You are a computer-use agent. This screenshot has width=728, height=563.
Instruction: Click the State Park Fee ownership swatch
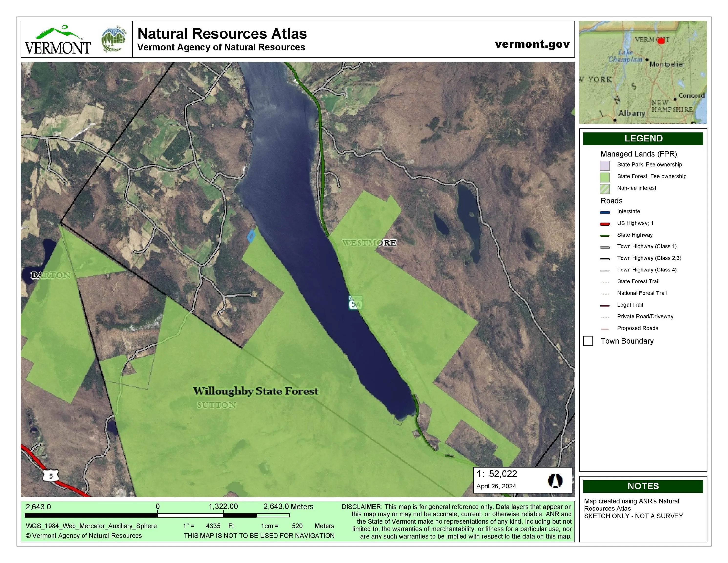(x=604, y=165)
